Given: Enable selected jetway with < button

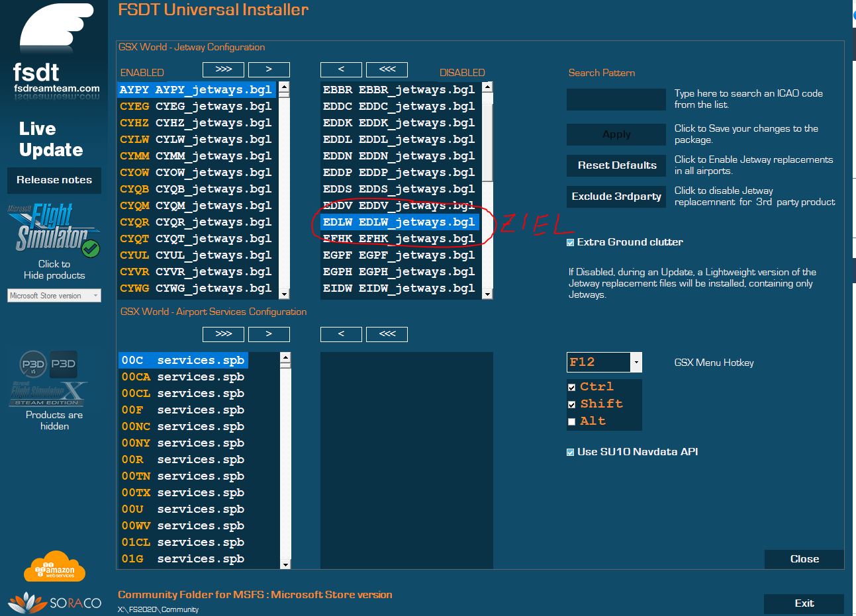Looking at the screenshot, I should point(341,69).
